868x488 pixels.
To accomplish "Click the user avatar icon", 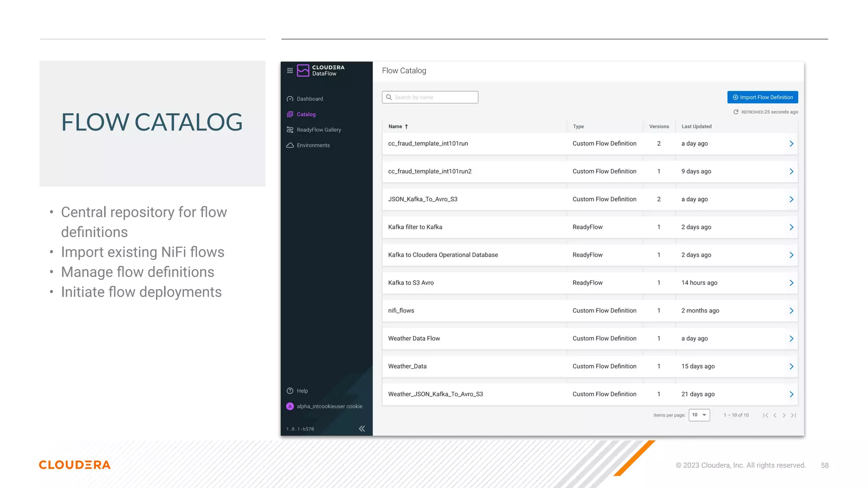I will pyautogui.click(x=290, y=406).
